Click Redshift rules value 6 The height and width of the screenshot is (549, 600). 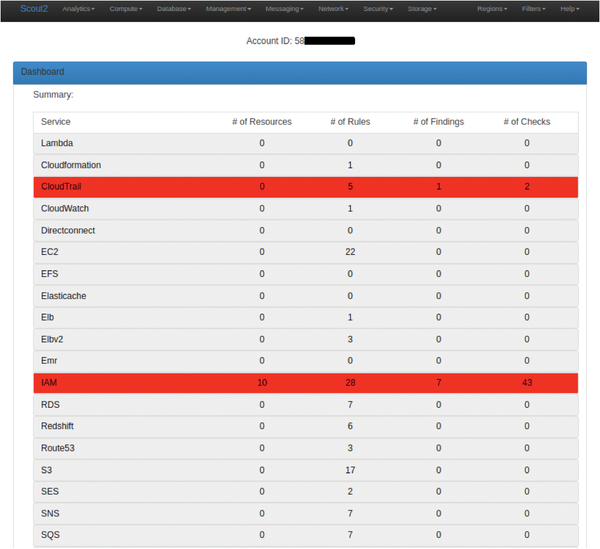[351, 426]
